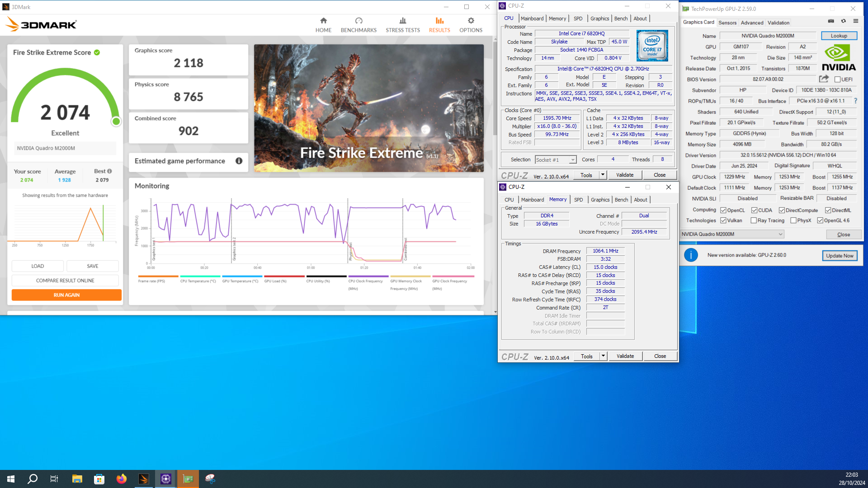
Task: Click Validate in the upper CPU-Z window
Action: tap(625, 175)
